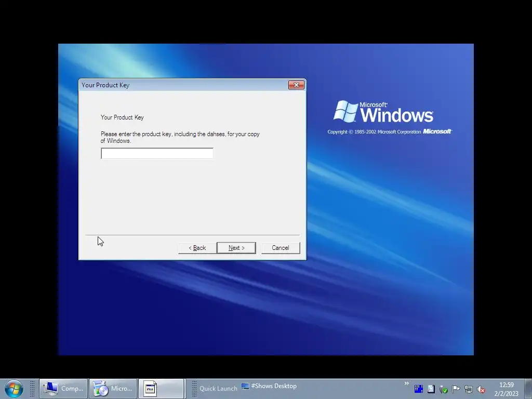Click the Show desktop strip at taskbar end
This screenshot has width=532, height=399.
click(528, 389)
